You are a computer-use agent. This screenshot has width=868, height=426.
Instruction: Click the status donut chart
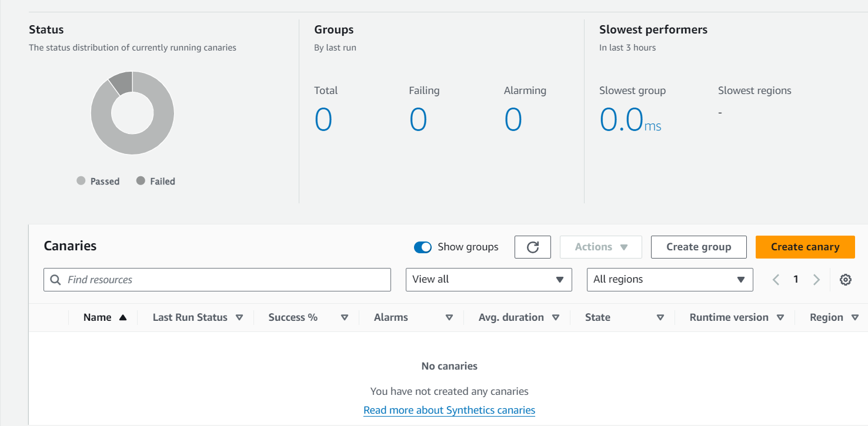pyautogui.click(x=132, y=113)
